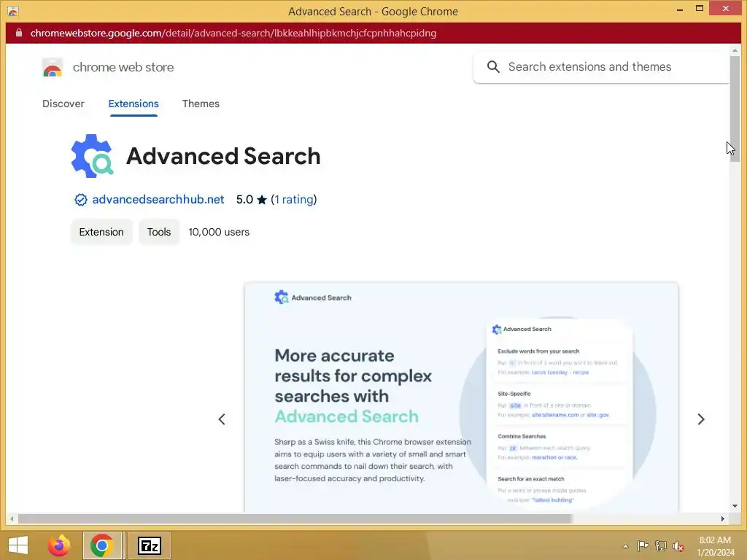Screen dimensions: 747x560
Task: Open Action Center flag tray icon
Action: coord(643,545)
